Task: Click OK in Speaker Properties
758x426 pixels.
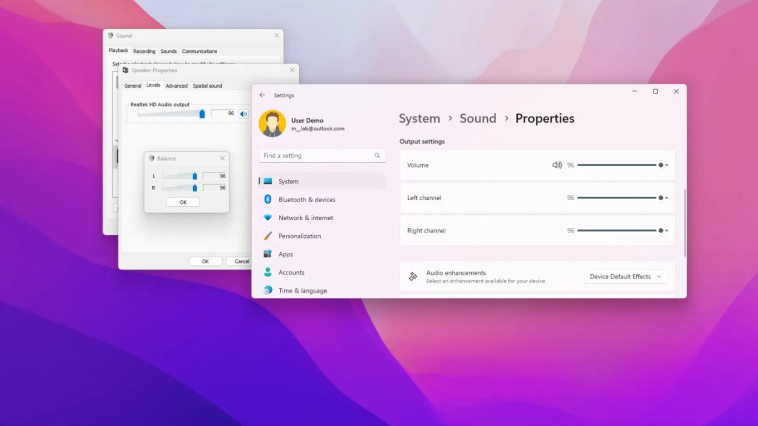Action: click(205, 261)
